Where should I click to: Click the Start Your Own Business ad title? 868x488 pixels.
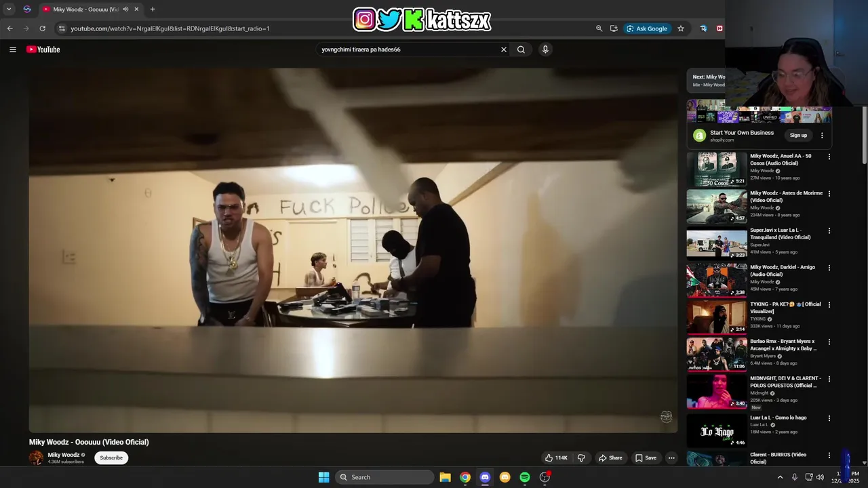pos(742,133)
